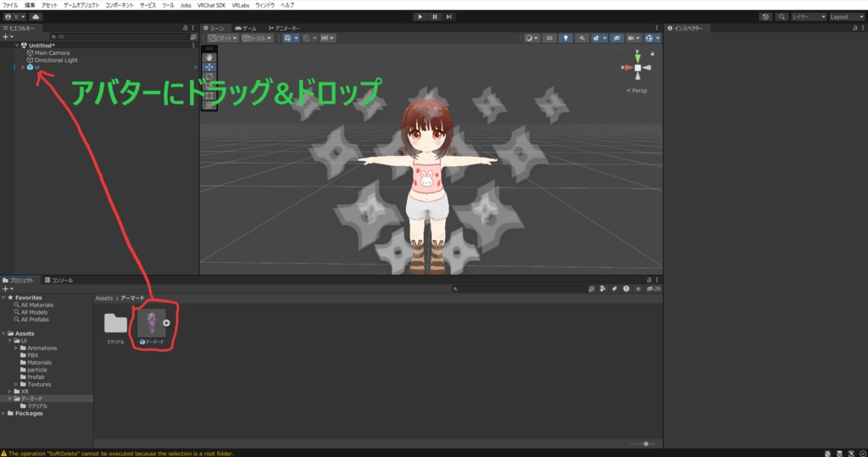The image size is (868, 457).
Task: Click the Play button
Action: tap(420, 17)
